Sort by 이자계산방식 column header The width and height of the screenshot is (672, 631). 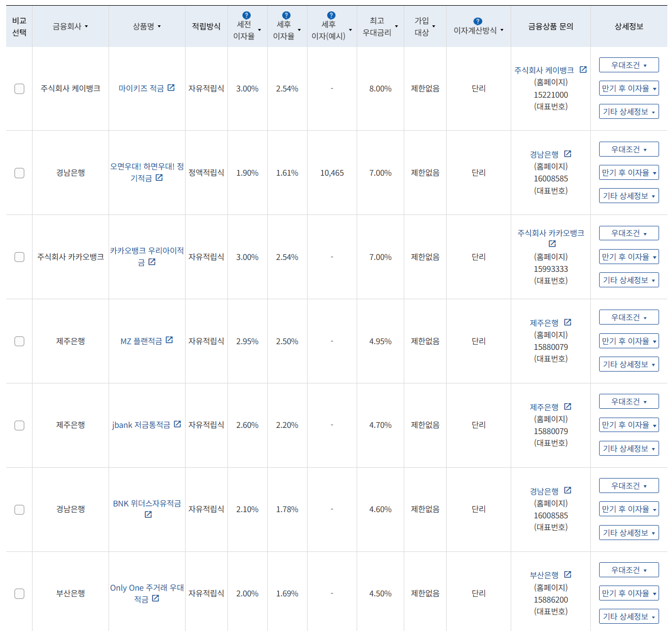(479, 30)
